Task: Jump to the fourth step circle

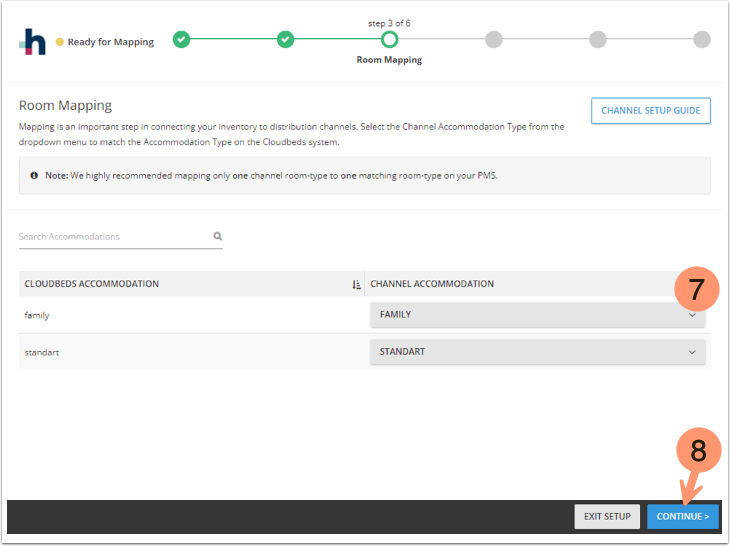Action: point(493,40)
